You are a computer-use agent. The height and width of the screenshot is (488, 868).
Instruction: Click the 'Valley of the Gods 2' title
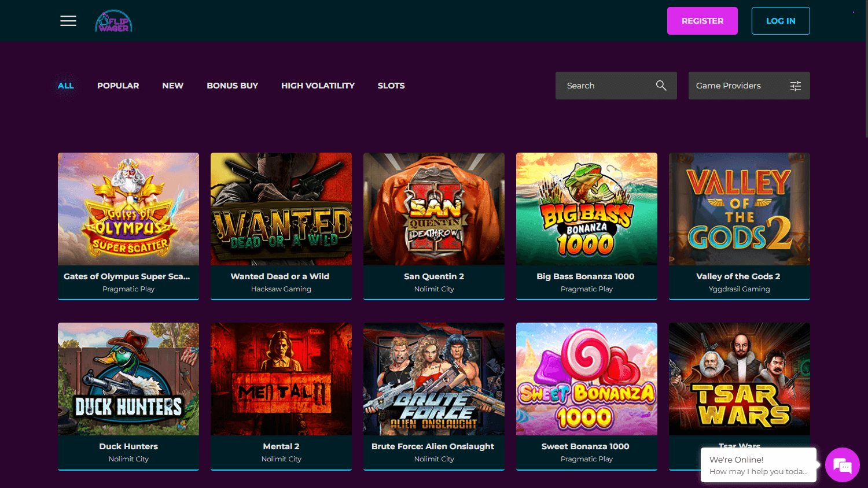pyautogui.click(x=738, y=276)
